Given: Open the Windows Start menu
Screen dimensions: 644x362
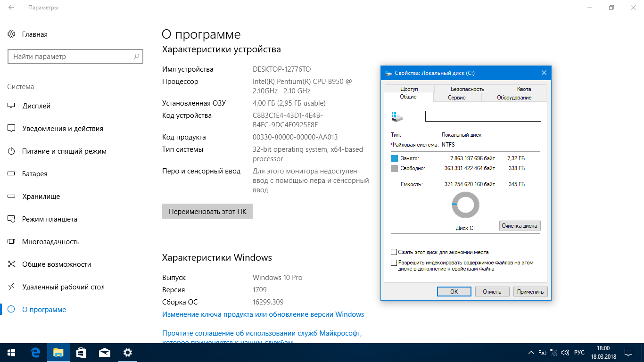Looking at the screenshot, I should (x=11, y=353).
